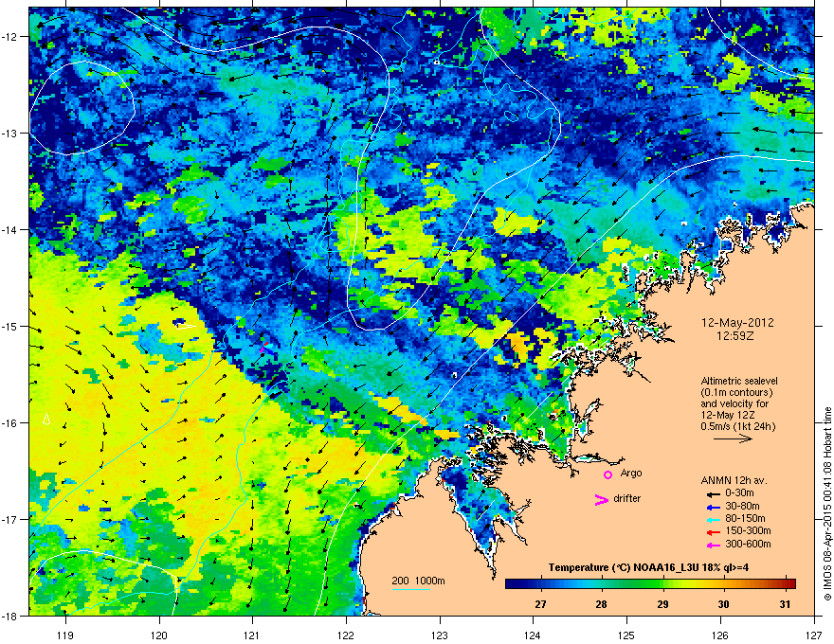This screenshot has height=644, width=834.
Task: Click the 200 1000m isobath label
Action: tap(419, 581)
